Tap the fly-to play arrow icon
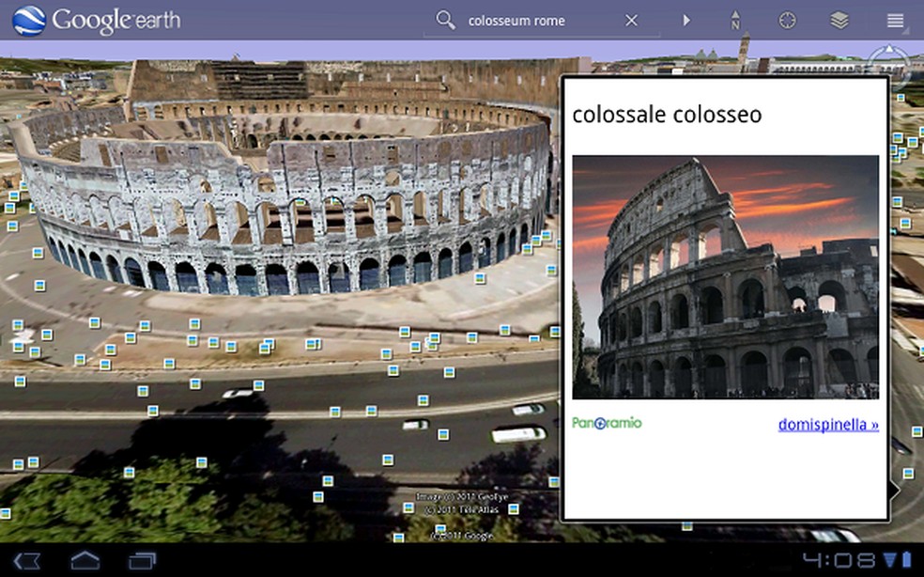 [x=686, y=20]
